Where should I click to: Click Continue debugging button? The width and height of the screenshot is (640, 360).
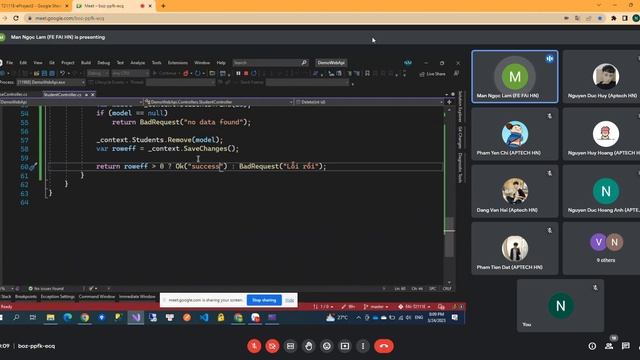pyautogui.click(x=165, y=73)
